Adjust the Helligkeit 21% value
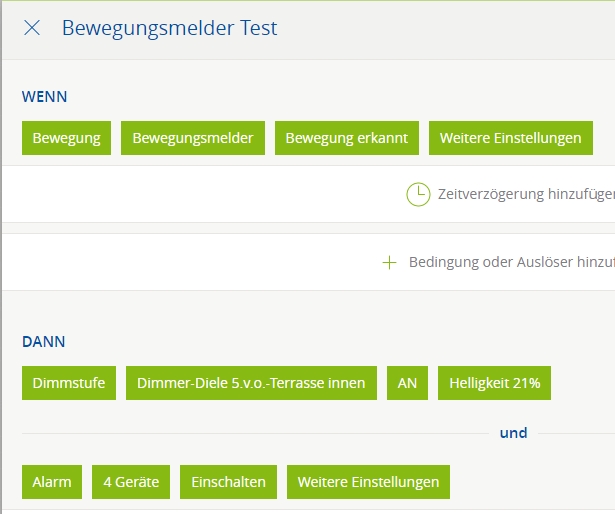Image resolution: width=615 pixels, height=514 pixels. (x=494, y=382)
